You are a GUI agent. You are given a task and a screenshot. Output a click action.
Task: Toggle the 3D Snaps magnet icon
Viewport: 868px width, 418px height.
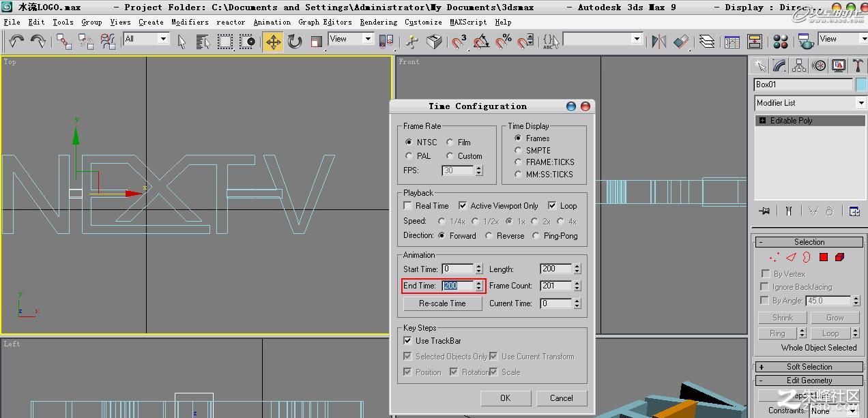(x=459, y=42)
